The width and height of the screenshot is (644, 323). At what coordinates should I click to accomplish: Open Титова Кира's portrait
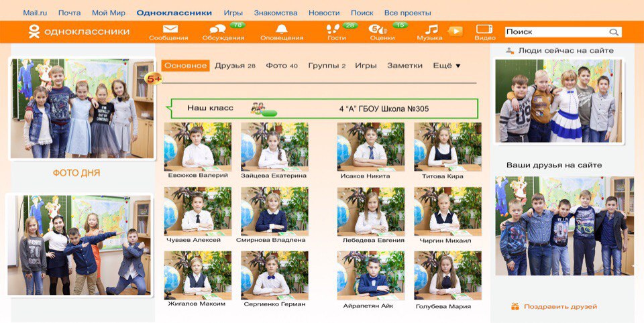point(447,147)
